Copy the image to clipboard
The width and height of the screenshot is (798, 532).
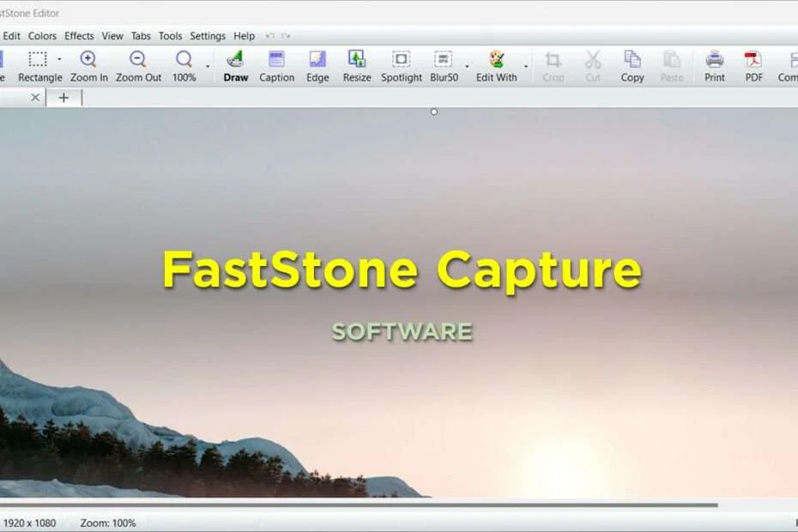tap(632, 64)
